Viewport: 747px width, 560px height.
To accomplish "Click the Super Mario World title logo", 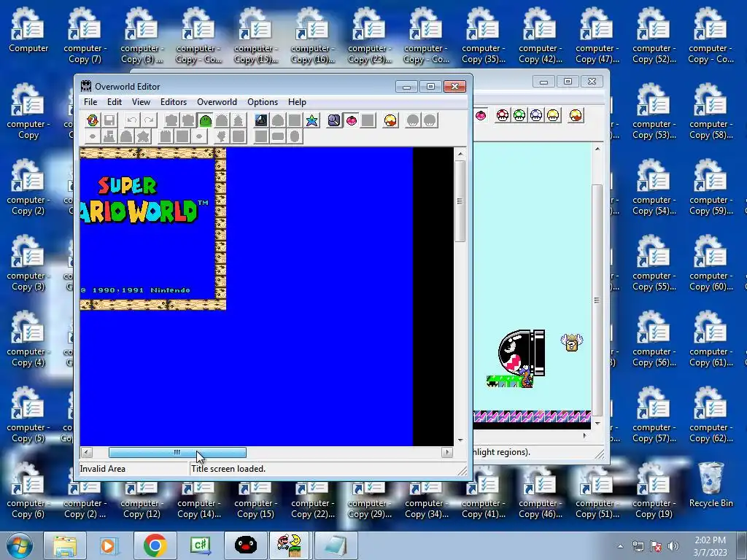I will click(x=145, y=200).
